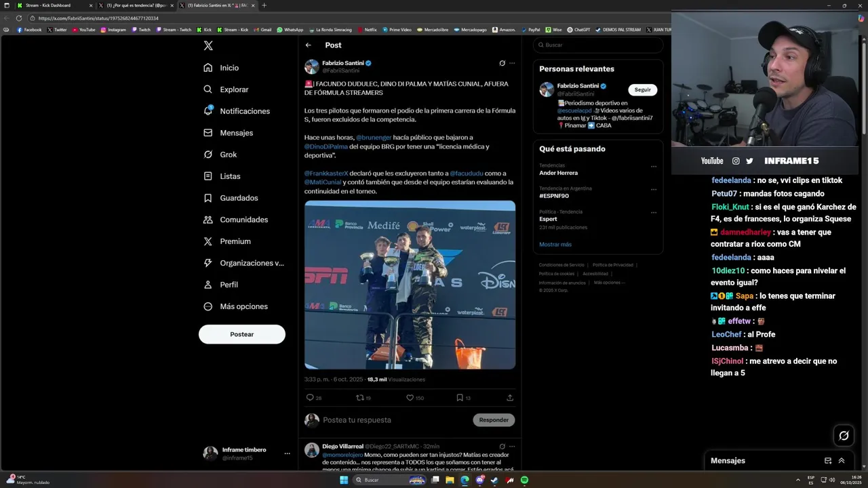Open the @FrankkasterX mention link
This screenshot has width=868, height=488.
(x=326, y=174)
